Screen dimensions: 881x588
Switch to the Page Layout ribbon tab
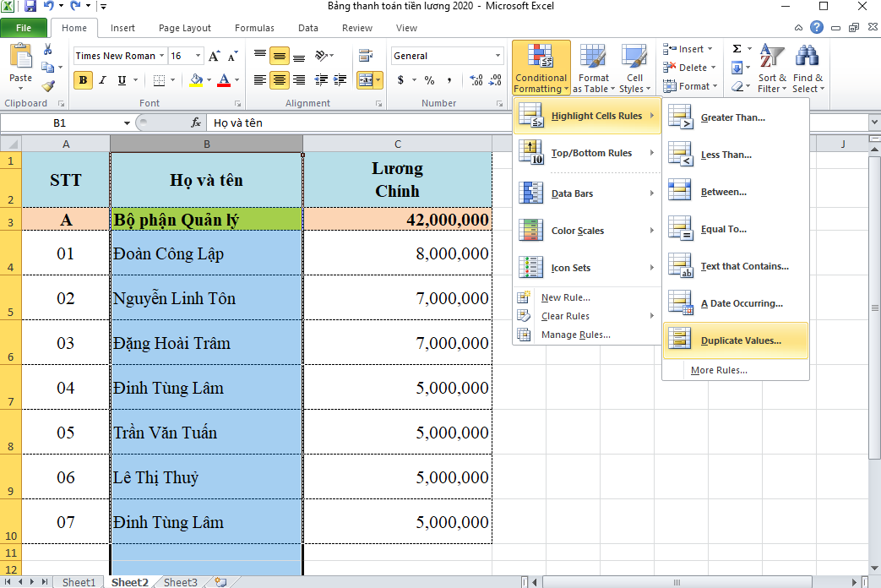click(x=184, y=27)
